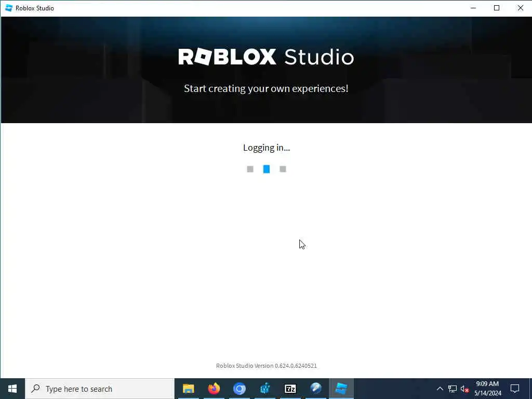Launch Firefox from the taskbar
The height and width of the screenshot is (399, 532).
(x=214, y=389)
